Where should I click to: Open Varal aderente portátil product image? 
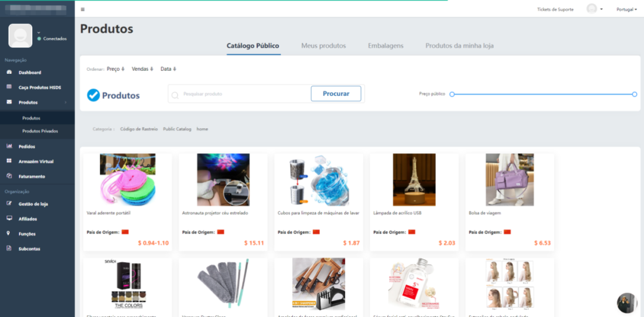pyautogui.click(x=128, y=180)
